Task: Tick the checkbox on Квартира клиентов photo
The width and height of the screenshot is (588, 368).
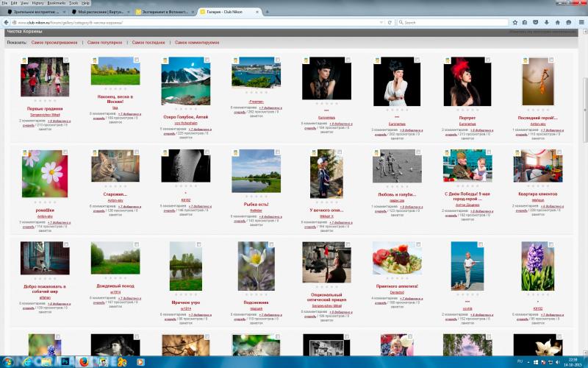Action: (x=559, y=152)
